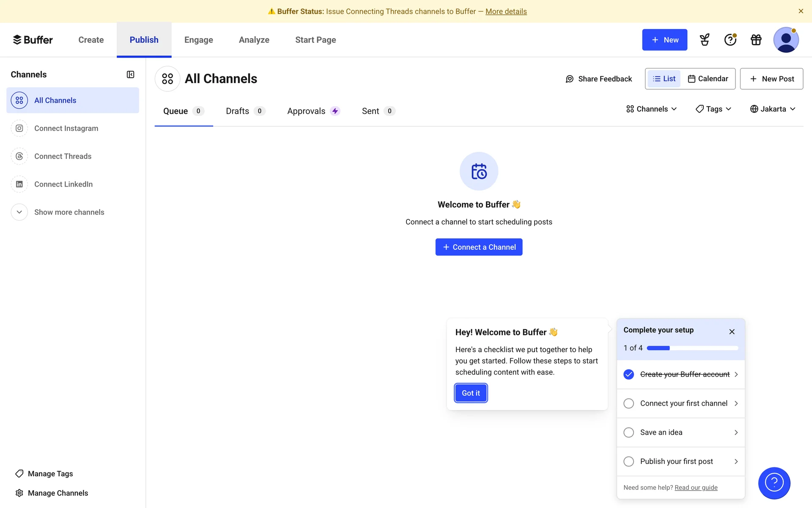Open the Analyze menu tab
Screen dimensions: 812x508
(x=254, y=40)
